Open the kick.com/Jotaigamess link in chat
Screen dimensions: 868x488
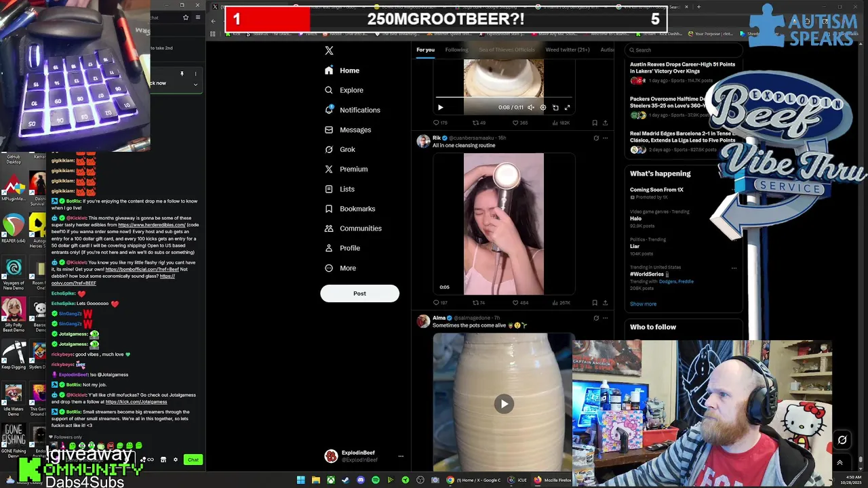coord(136,402)
